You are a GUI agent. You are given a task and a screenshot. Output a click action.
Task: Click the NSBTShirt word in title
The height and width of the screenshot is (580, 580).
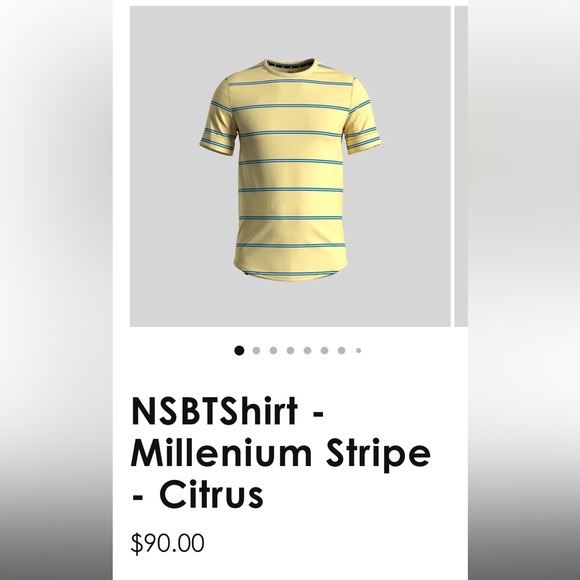214,411
